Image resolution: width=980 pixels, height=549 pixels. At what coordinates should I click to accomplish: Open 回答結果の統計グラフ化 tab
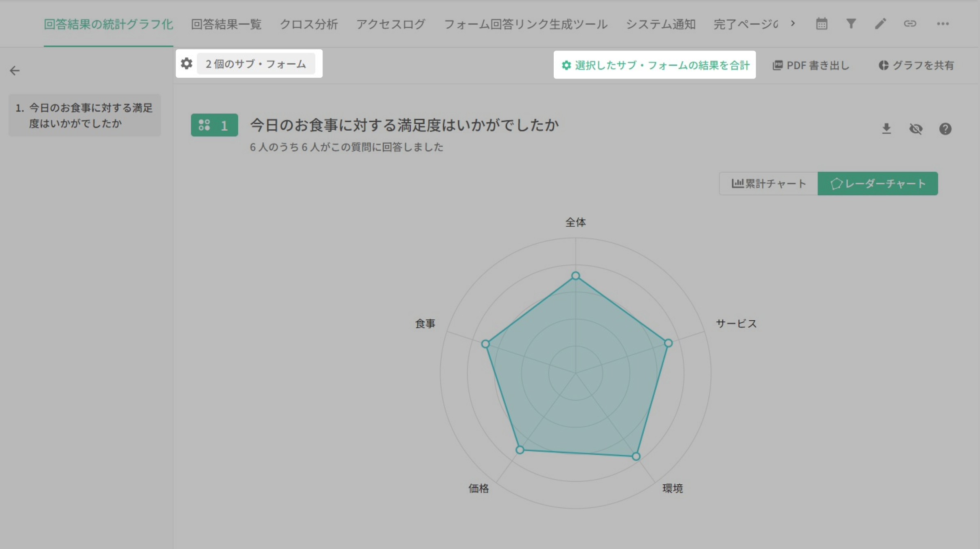click(x=108, y=24)
